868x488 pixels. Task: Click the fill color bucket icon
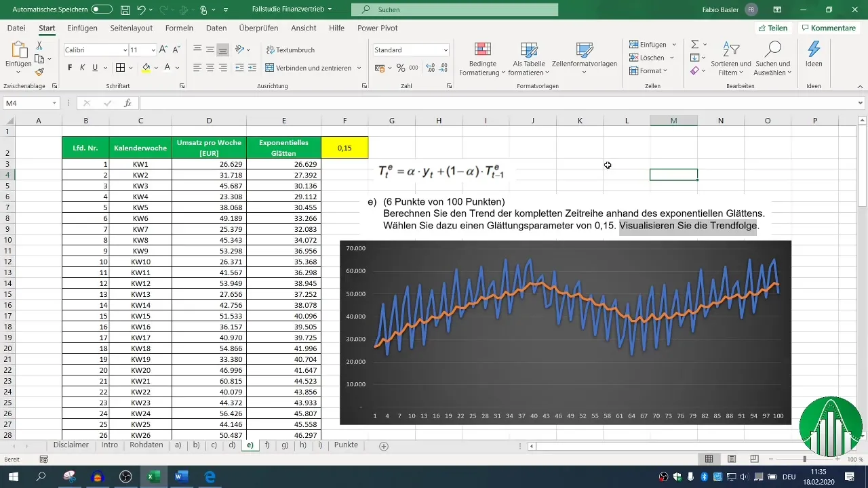click(146, 68)
